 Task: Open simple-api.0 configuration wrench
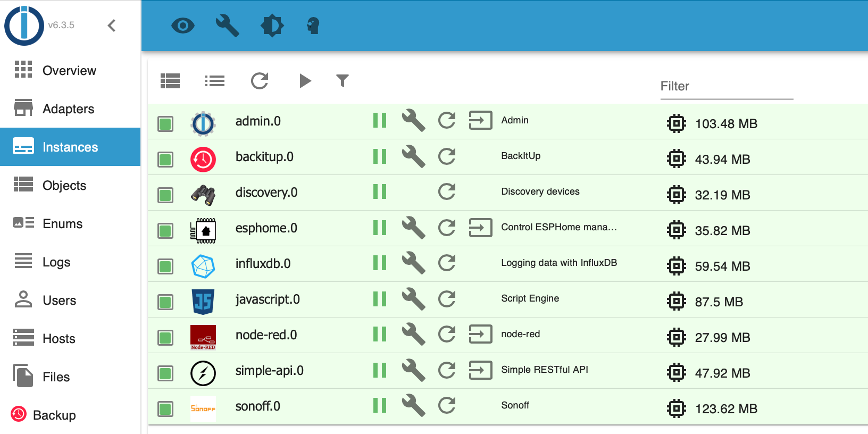(x=413, y=370)
